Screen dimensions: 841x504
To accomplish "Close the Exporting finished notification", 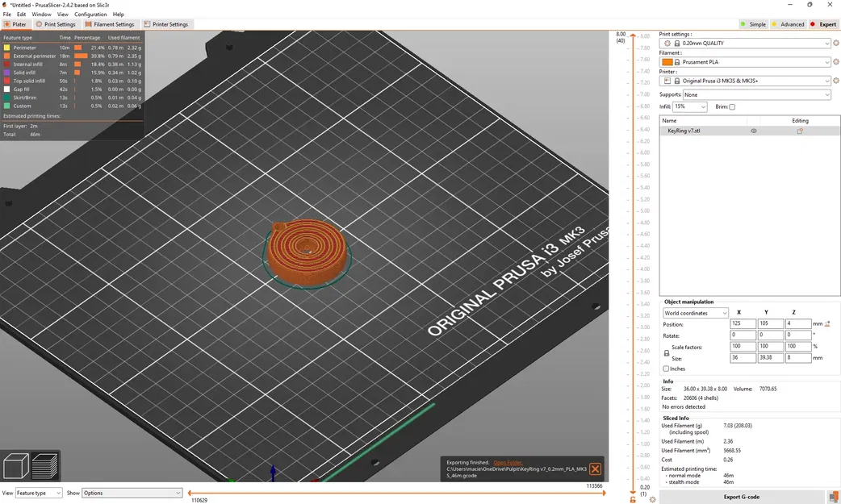I will [x=596, y=469].
